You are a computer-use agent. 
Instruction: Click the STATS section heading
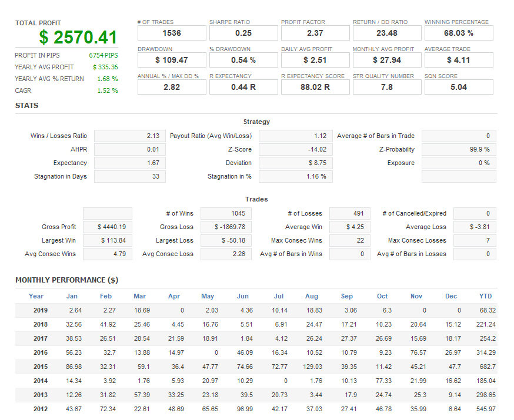pyautogui.click(x=27, y=105)
